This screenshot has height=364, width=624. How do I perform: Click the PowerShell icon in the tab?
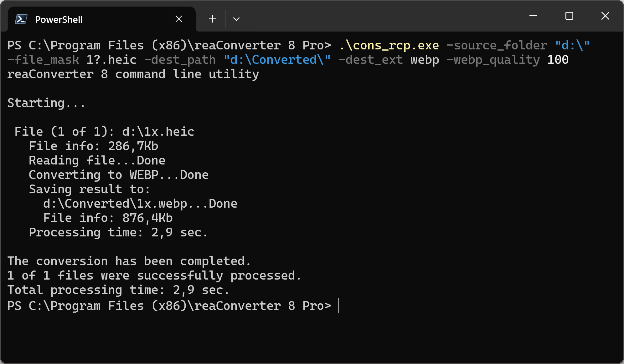21,19
